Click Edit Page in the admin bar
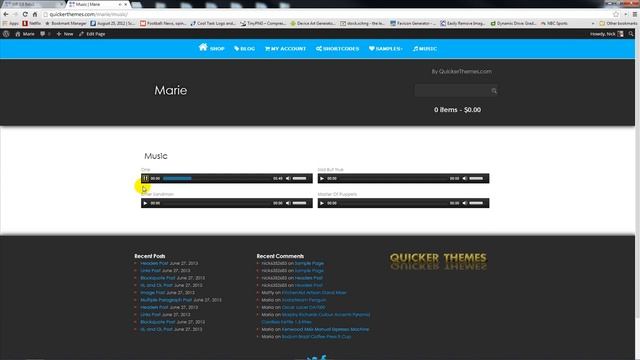This screenshot has width=640, height=360. pyautogui.click(x=92, y=34)
